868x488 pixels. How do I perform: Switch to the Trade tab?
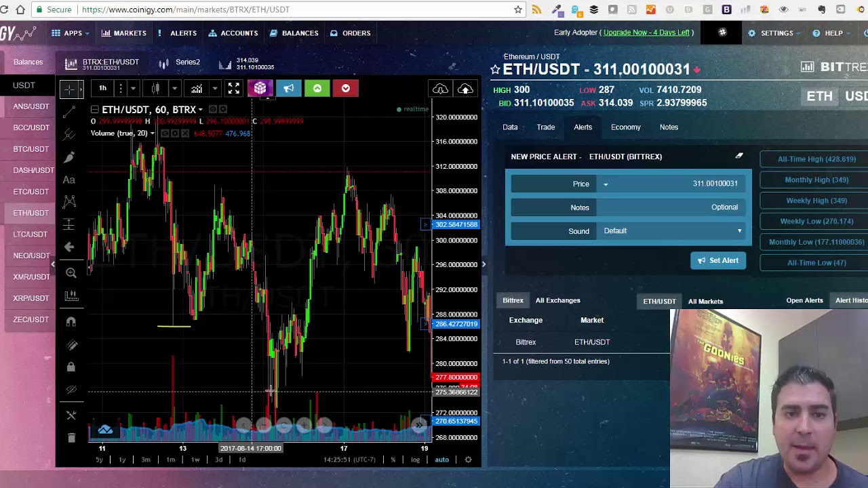click(546, 127)
